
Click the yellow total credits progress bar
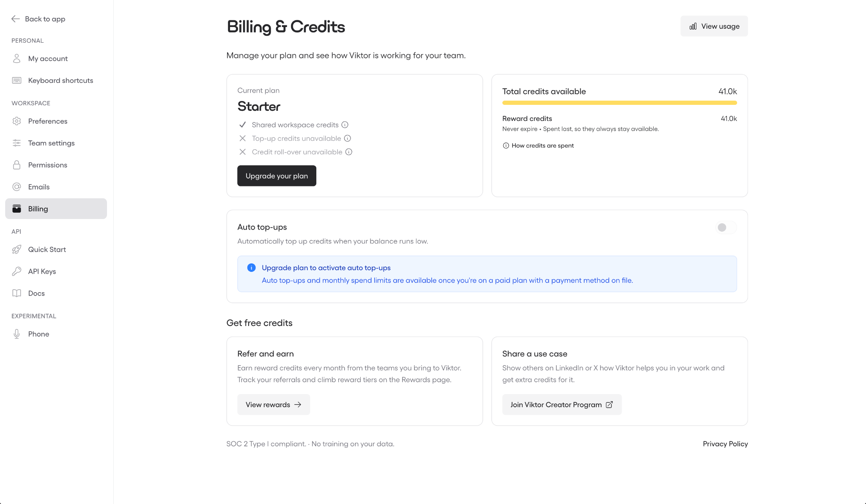(x=619, y=103)
